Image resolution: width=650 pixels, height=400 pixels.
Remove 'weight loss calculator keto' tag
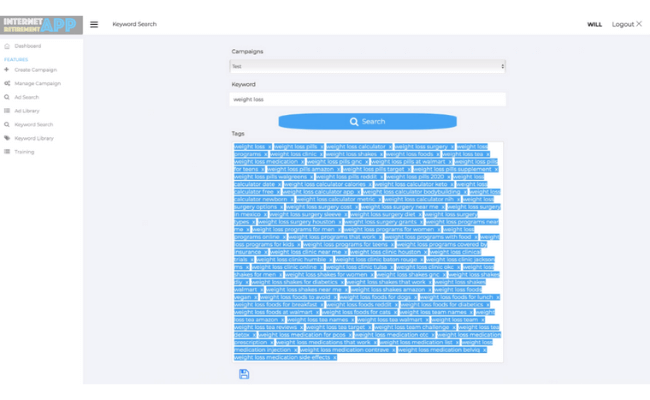pyautogui.click(x=452, y=184)
